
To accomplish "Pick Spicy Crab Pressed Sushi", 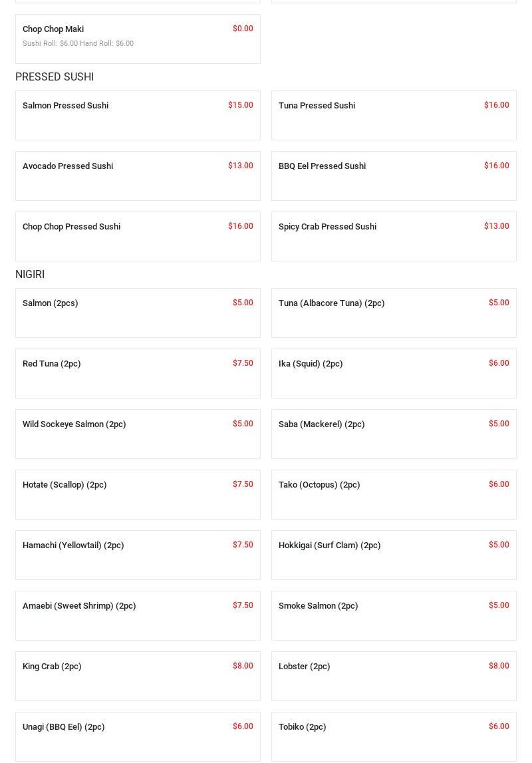I will click(327, 227).
